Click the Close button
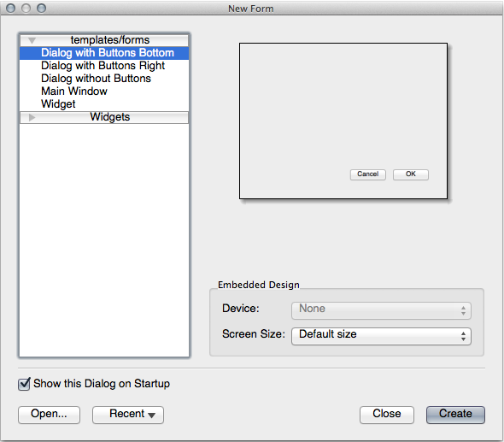 (387, 415)
